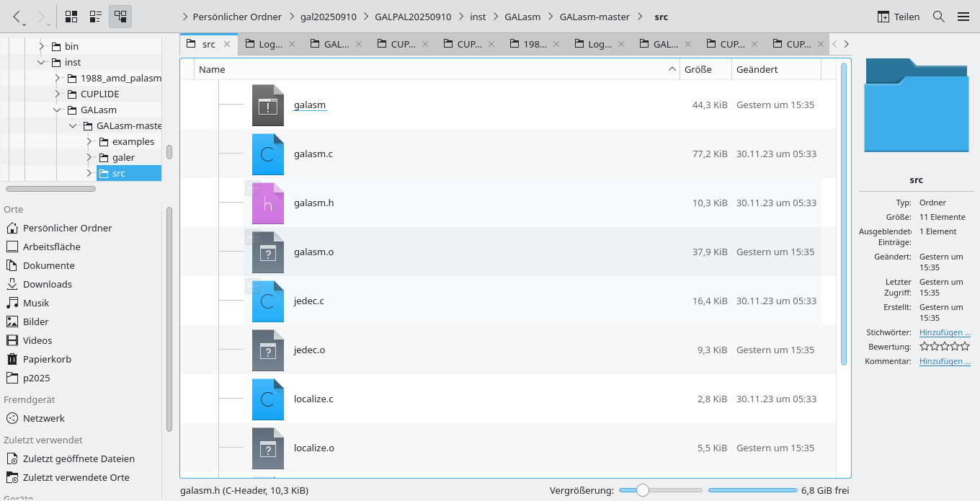980x501 pixels.
Task: Switch to compact view mode
Action: click(95, 17)
